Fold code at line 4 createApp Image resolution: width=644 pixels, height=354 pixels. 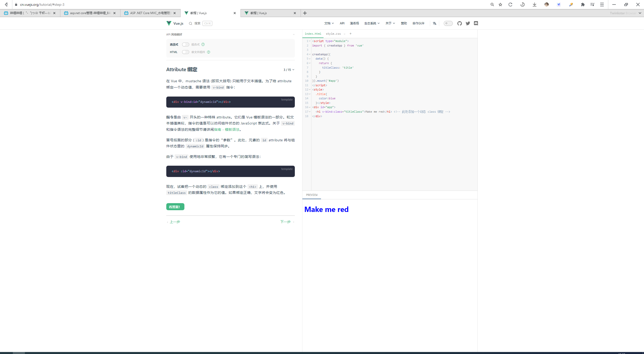click(x=310, y=54)
